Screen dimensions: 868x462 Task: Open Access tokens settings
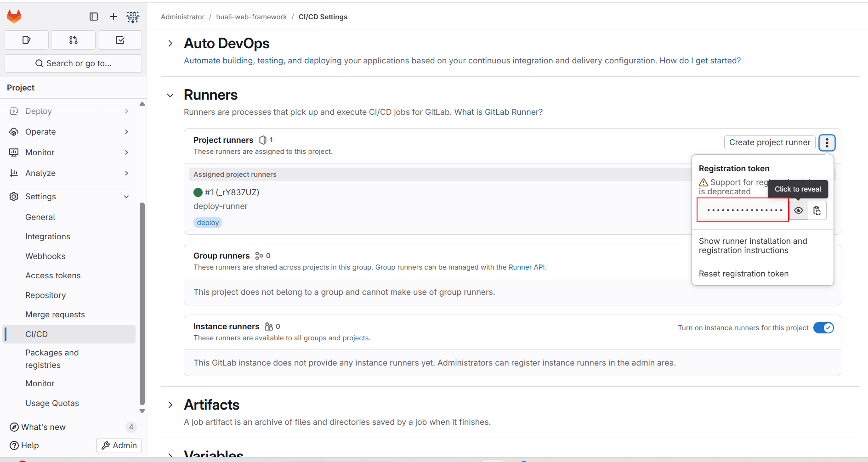[x=69, y=276]
